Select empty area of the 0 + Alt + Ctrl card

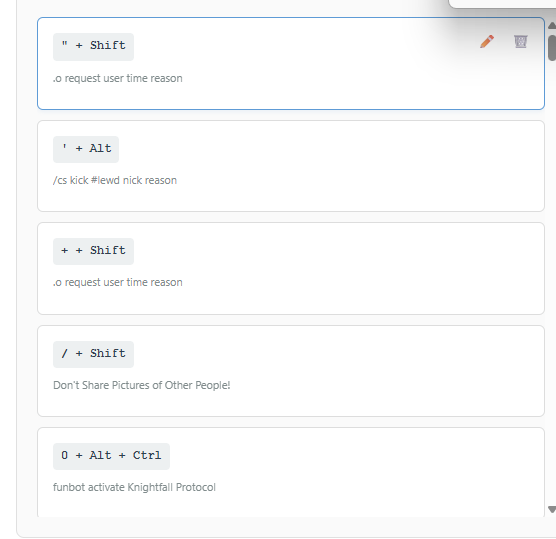tap(355, 472)
